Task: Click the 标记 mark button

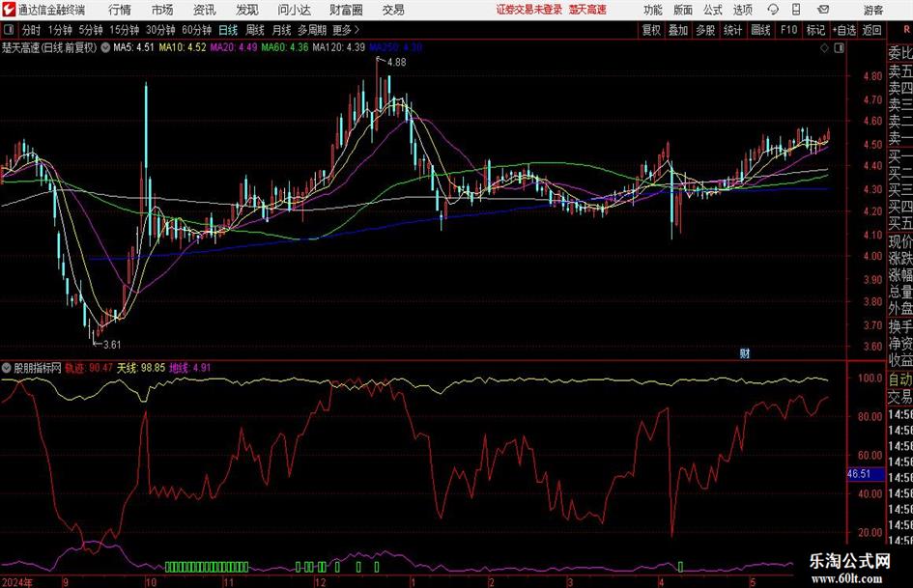Action: [815, 30]
